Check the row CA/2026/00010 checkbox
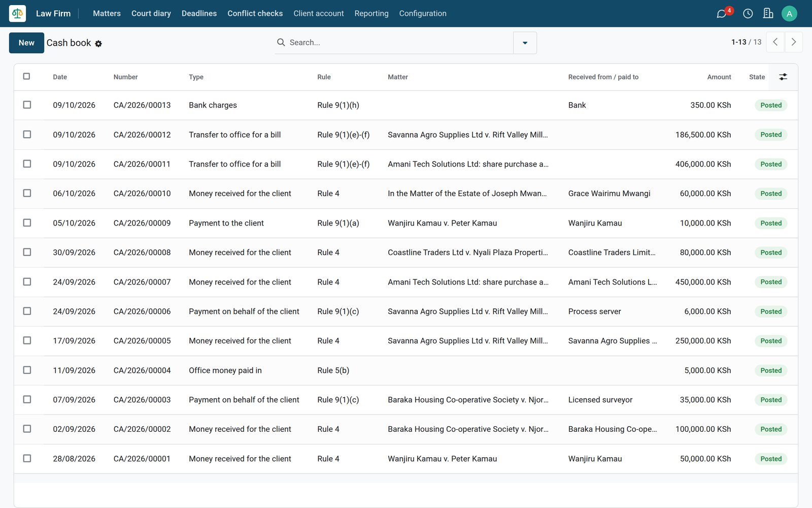The image size is (812, 508). [27, 193]
